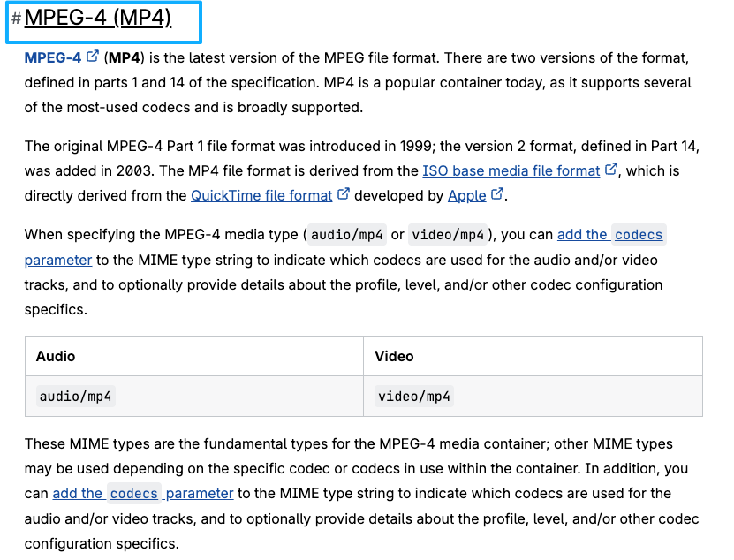Open ISO base media file format link
Image resolution: width=734 pixels, height=560 pixels.
pos(511,170)
